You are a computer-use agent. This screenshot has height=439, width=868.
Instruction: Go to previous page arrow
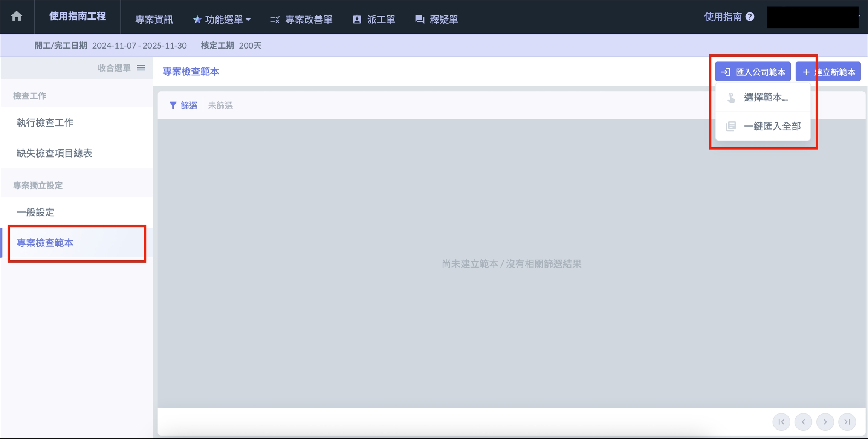(x=803, y=422)
